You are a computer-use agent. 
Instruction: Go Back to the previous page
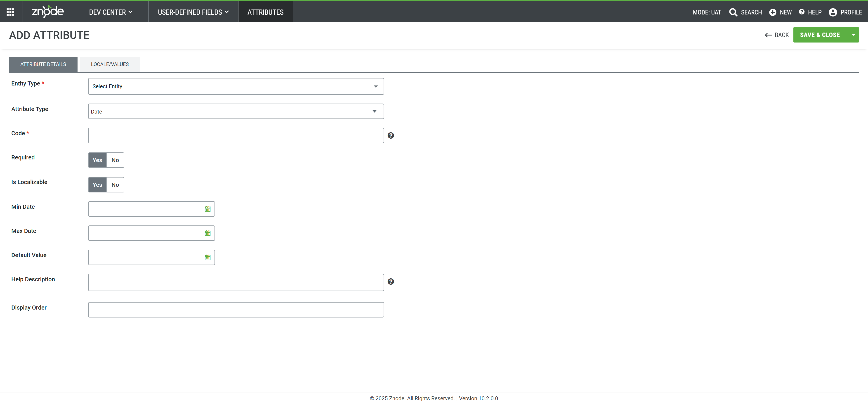pos(777,35)
